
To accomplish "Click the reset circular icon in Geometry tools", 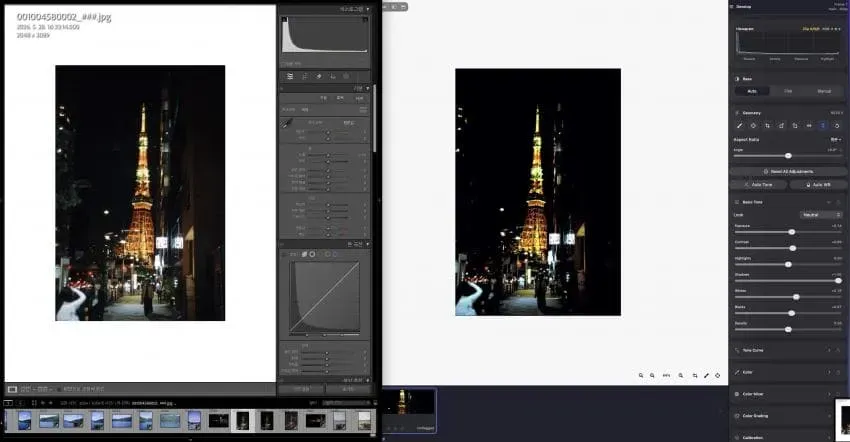I will pos(837,126).
